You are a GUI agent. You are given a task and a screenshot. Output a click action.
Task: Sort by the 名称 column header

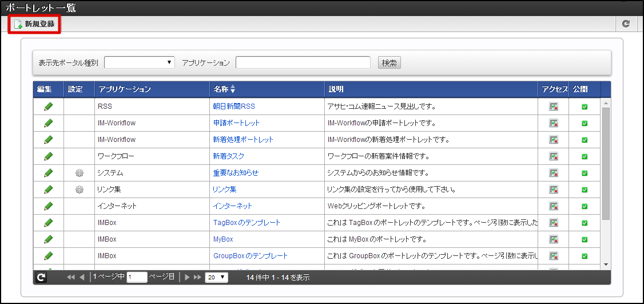224,89
